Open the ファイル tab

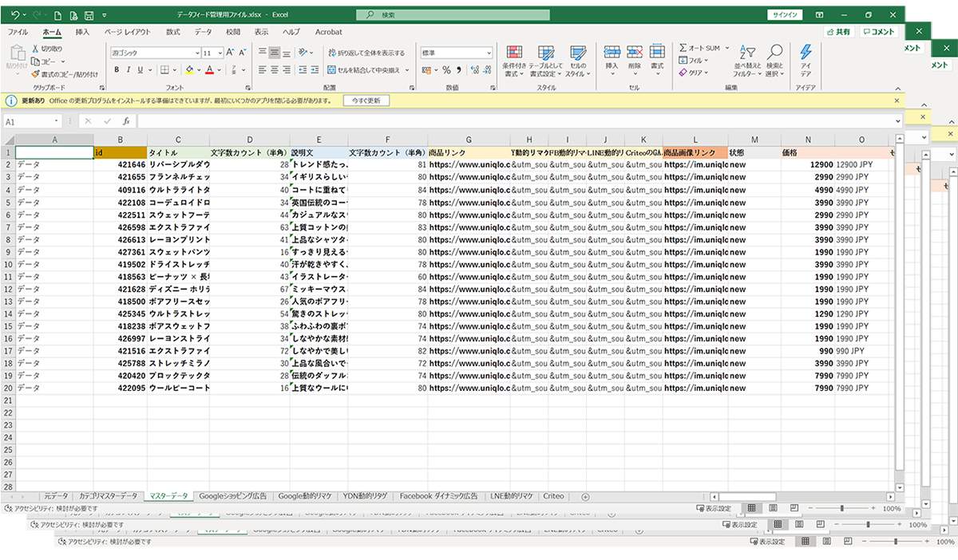click(18, 32)
